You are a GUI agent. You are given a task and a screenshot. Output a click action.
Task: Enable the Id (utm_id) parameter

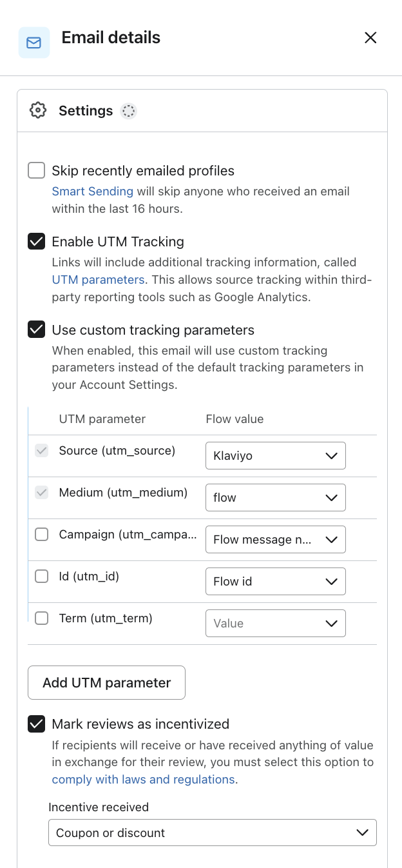coord(41,576)
